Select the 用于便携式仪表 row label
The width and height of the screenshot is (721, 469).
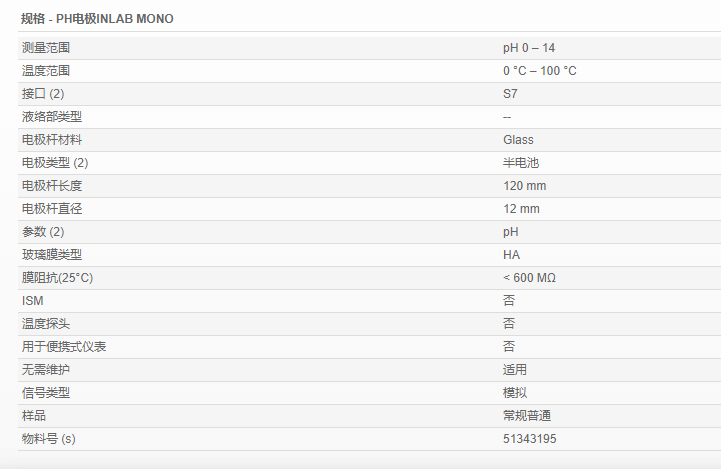pos(64,347)
